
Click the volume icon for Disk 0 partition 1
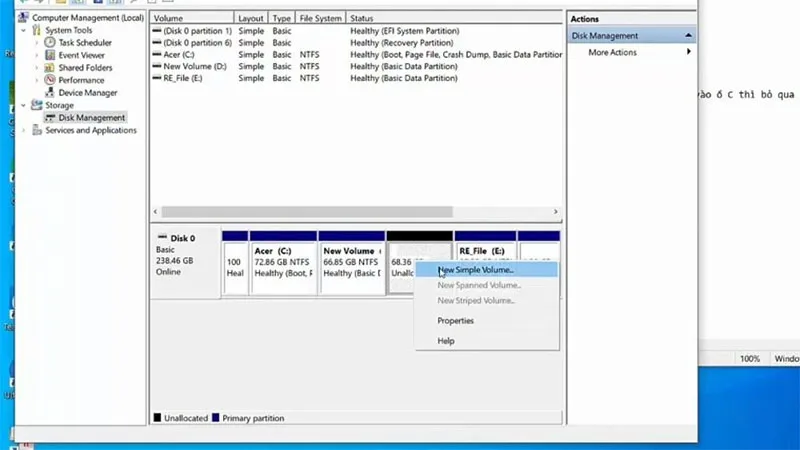click(x=157, y=31)
